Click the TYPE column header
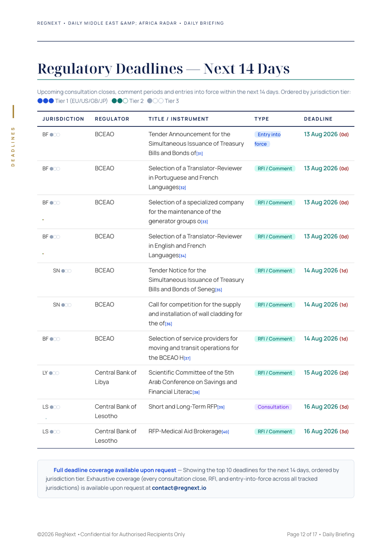This screenshot has width=392, height=555. pos(262,119)
